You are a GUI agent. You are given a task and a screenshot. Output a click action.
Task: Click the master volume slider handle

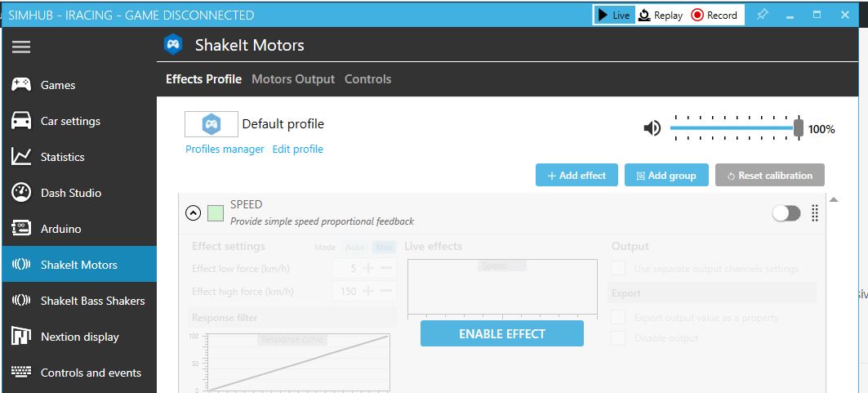pos(799,128)
